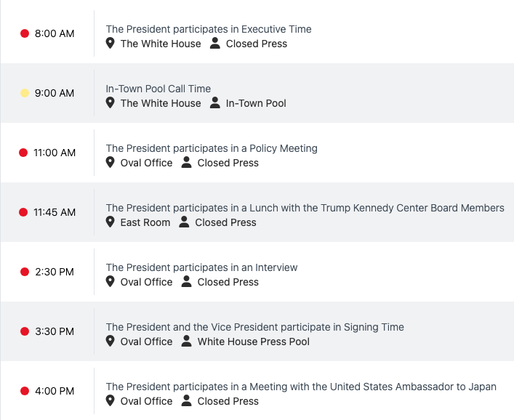
Task: Click the yellow status dot at 9:00 AM
Action: (25, 93)
